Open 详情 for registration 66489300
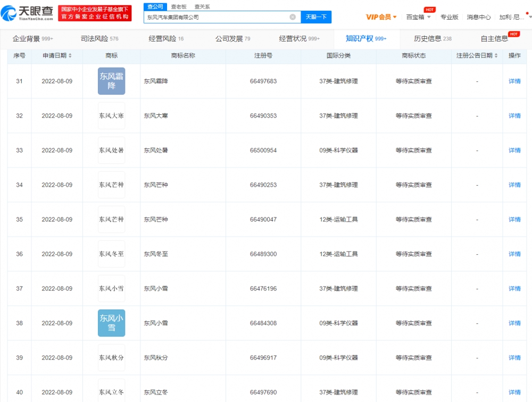Screen dimensions: 532x402 (514, 254)
